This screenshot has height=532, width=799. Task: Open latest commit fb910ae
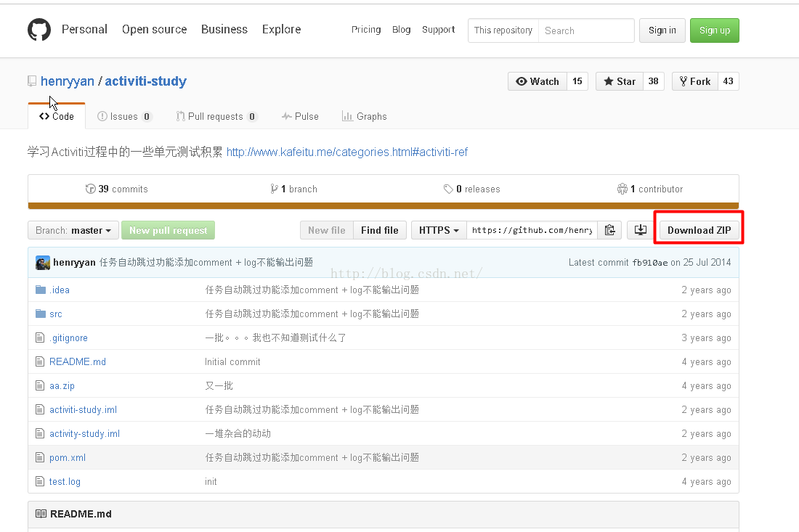pyautogui.click(x=649, y=263)
